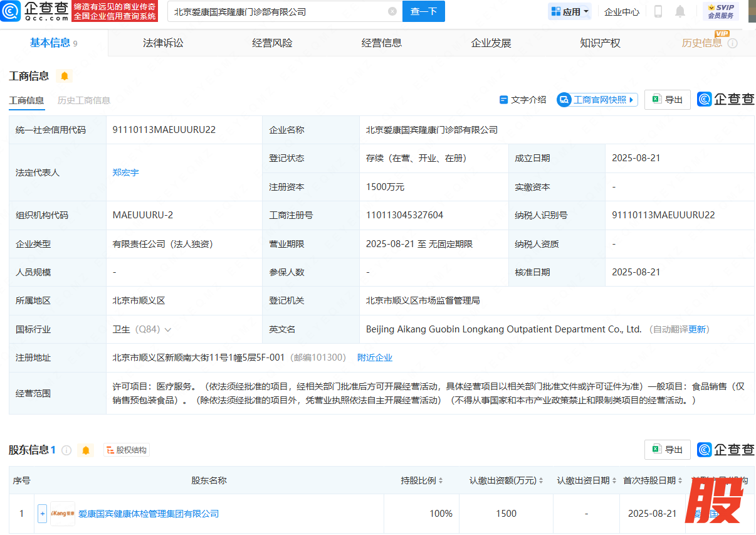This screenshot has width=756, height=535.
Task: Open the notification bell in the top bar
Action: coord(680,11)
